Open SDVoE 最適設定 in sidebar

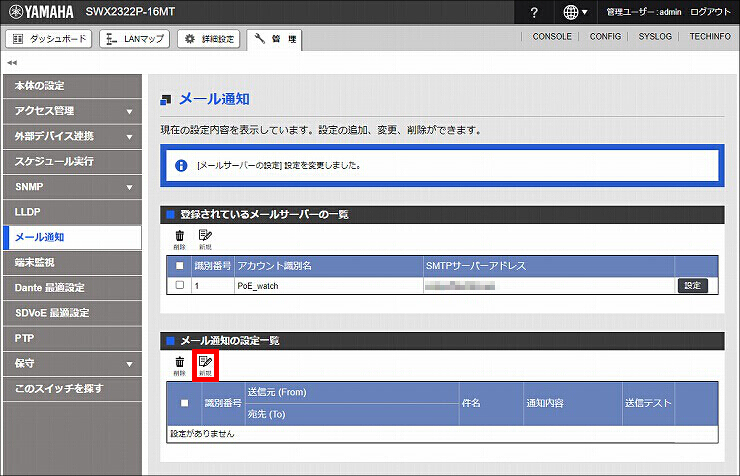pos(72,313)
